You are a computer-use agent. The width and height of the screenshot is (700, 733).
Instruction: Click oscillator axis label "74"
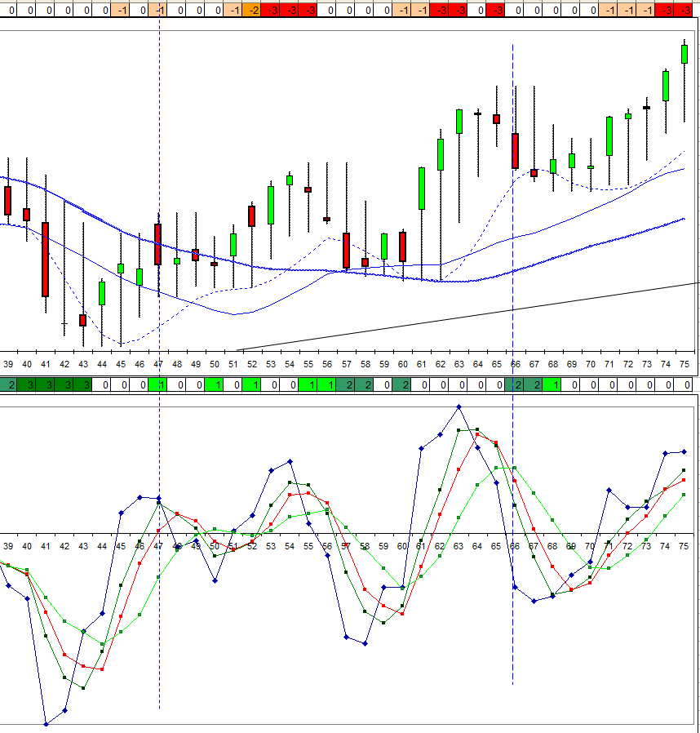[x=665, y=546]
